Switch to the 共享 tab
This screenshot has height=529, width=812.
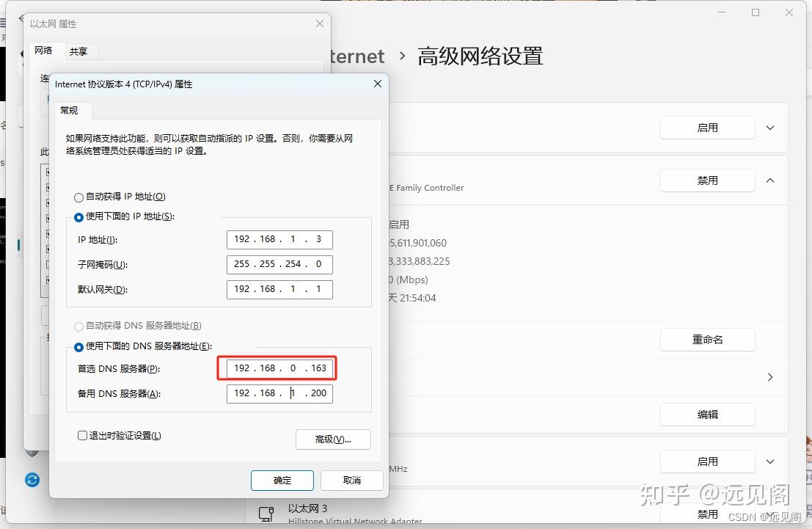point(81,51)
